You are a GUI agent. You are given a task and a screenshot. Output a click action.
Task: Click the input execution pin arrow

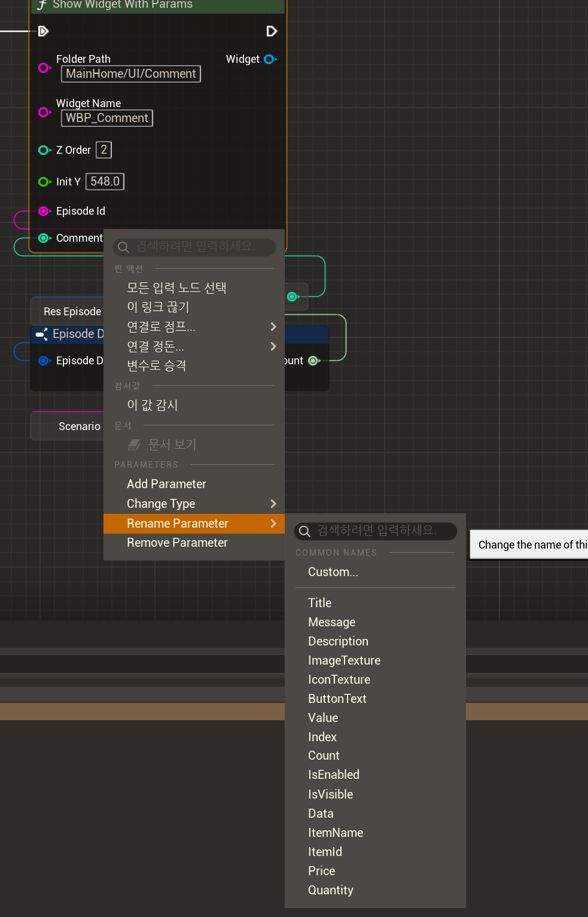43,31
